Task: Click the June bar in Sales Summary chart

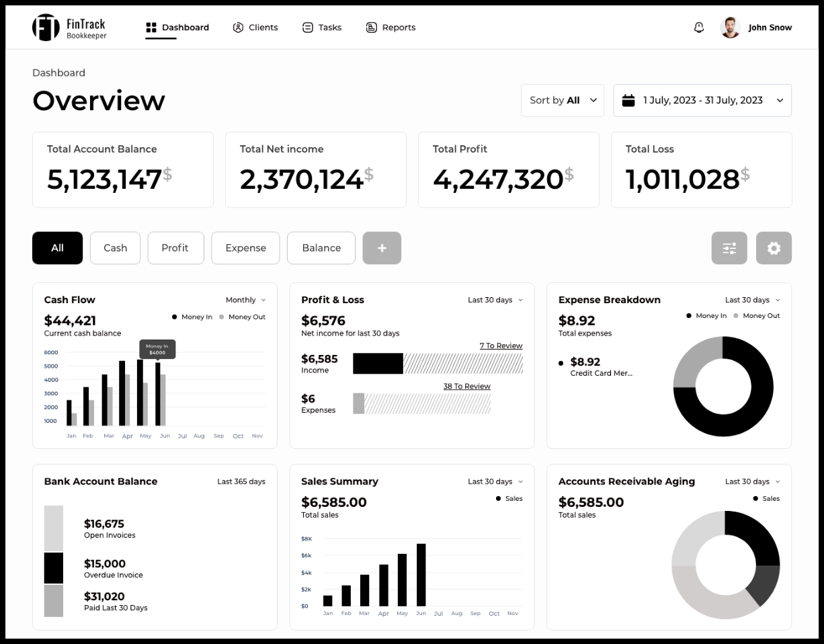Action: (x=421, y=575)
